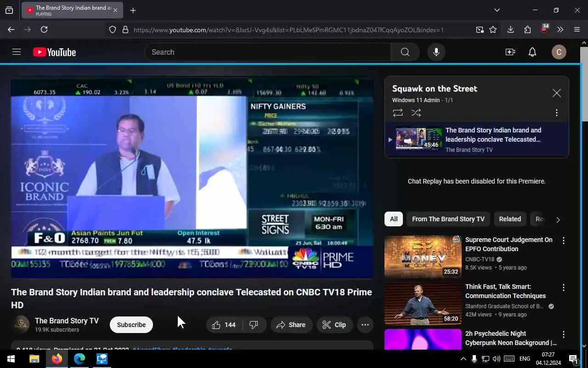Toggle shuffle playlist

tap(416, 113)
